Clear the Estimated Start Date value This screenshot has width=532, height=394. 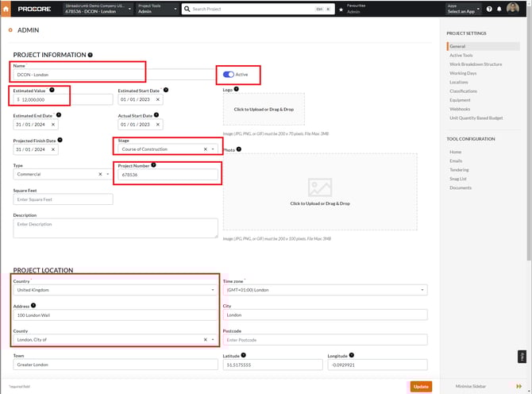click(x=158, y=99)
